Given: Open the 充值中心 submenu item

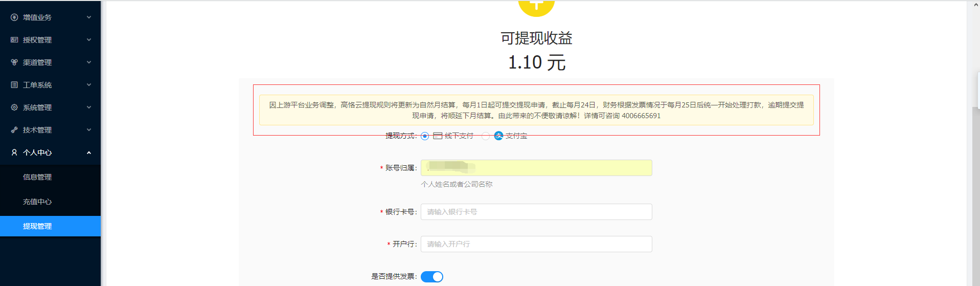Looking at the screenshot, I should [37, 202].
